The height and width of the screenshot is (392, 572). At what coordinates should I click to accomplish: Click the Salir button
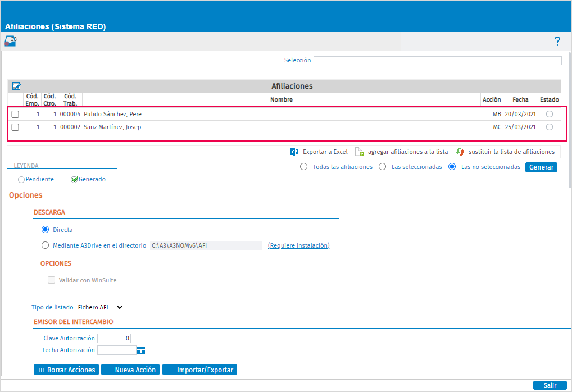pos(550,385)
